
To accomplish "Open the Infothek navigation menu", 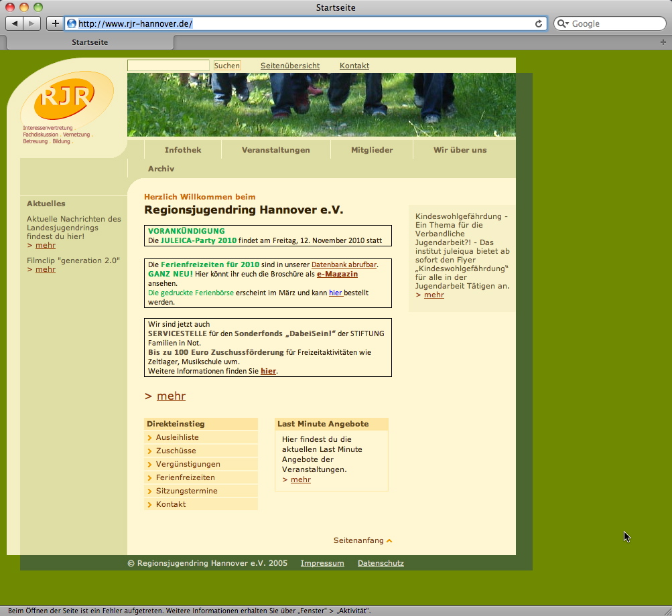I will pos(183,150).
